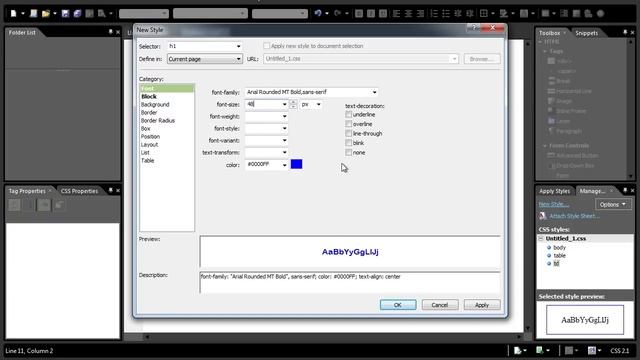Click the pin icon on Apply Styles panel
Screen dimensions: 640x360
[625, 190]
